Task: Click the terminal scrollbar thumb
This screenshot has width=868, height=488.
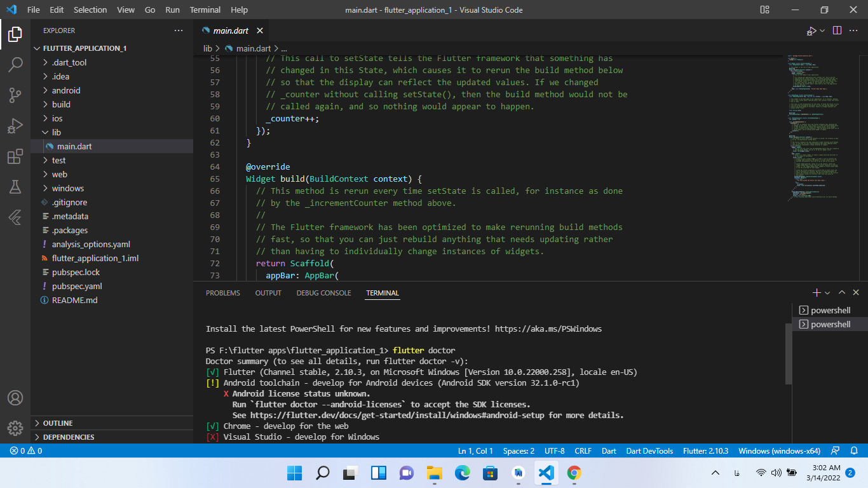Action: coord(789,353)
